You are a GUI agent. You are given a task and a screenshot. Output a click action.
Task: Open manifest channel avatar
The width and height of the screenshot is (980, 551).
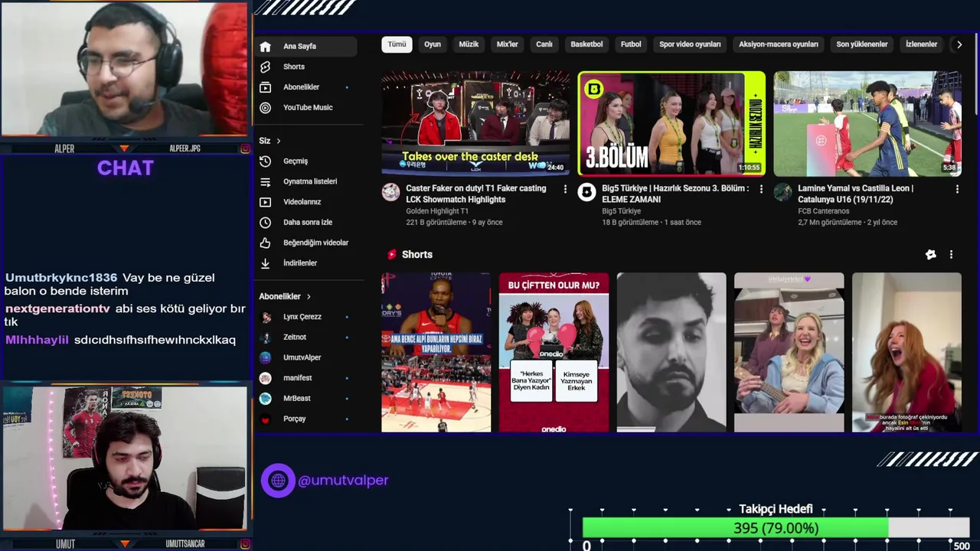(265, 378)
